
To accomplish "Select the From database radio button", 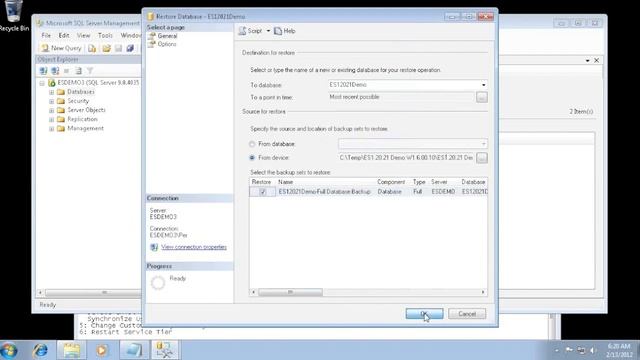I will [x=252, y=144].
